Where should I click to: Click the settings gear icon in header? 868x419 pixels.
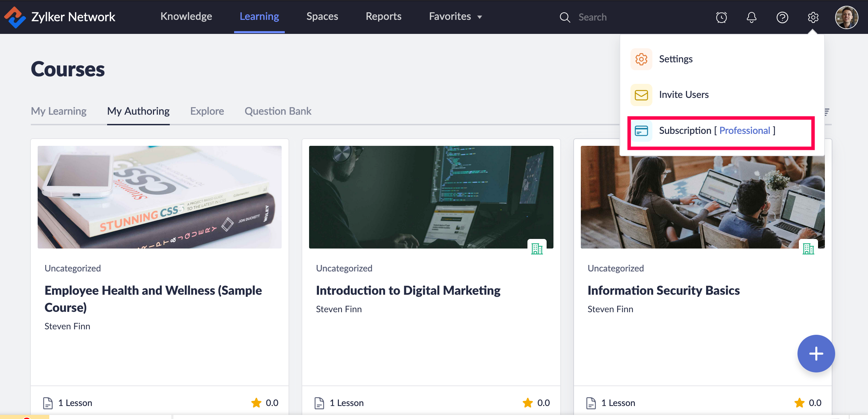813,17
